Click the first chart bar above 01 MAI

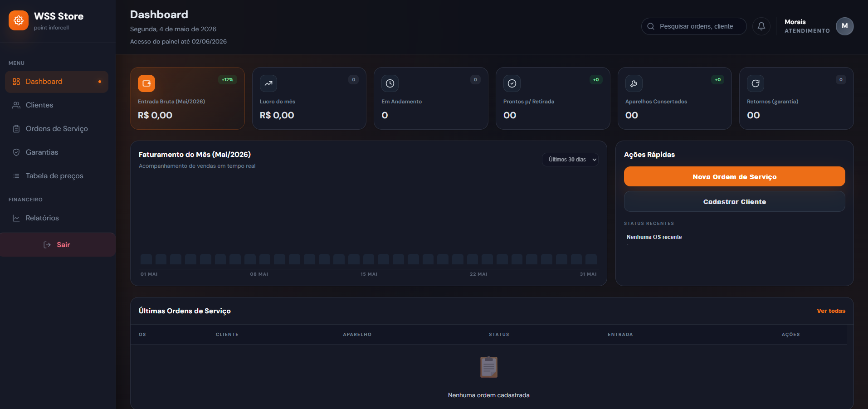[146, 259]
